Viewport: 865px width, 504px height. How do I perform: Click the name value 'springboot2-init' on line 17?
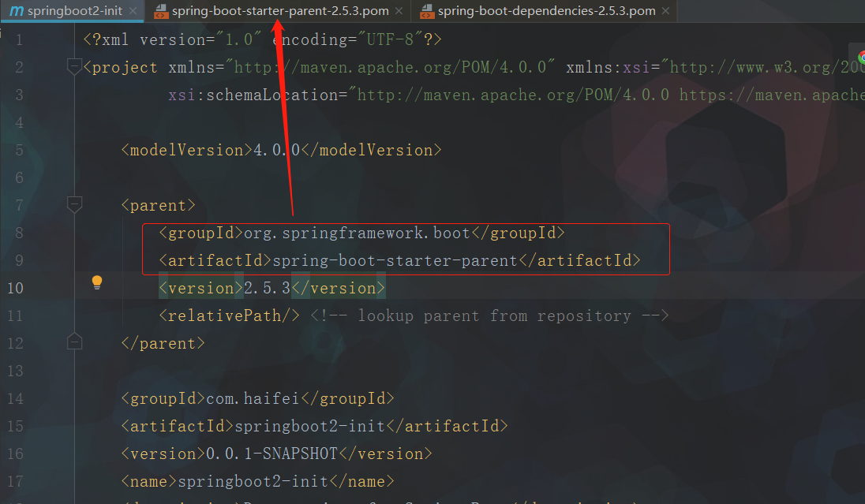click(253, 481)
